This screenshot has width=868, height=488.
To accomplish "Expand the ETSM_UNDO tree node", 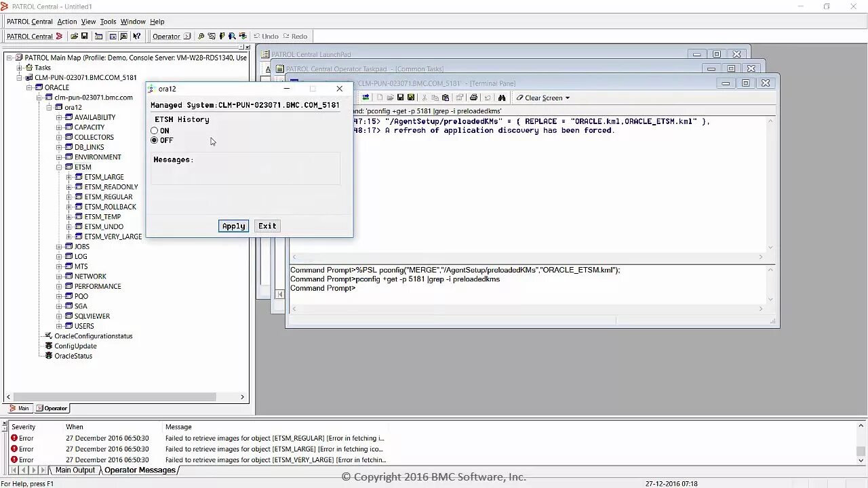I will coord(69,226).
